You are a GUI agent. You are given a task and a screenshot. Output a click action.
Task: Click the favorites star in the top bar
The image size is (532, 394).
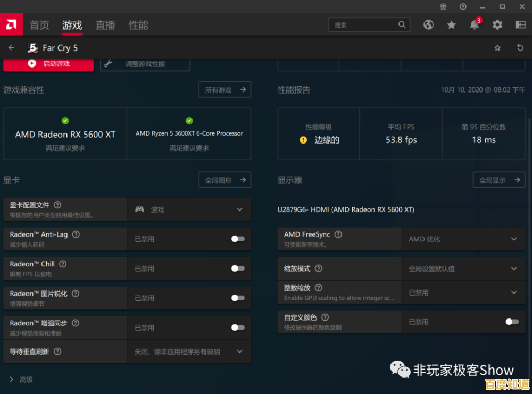[452, 24]
